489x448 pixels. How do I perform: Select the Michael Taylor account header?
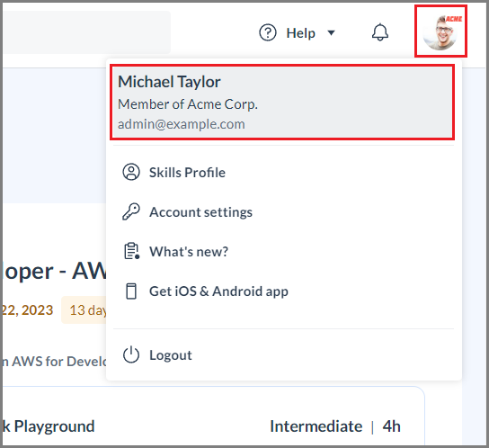click(282, 103)
